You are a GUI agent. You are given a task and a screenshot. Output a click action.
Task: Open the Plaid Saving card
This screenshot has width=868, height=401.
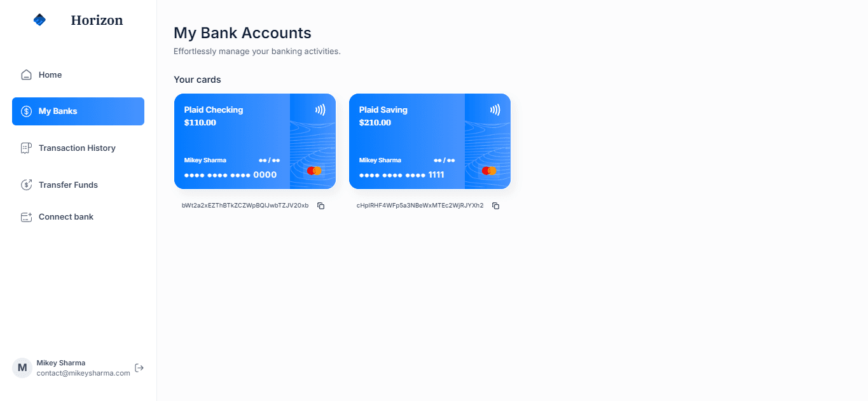point(430,141)
